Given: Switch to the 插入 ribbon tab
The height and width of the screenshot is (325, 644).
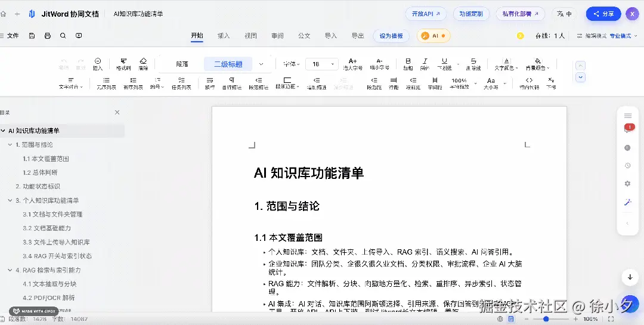Looking at the screenshot, I should (224, 36).
